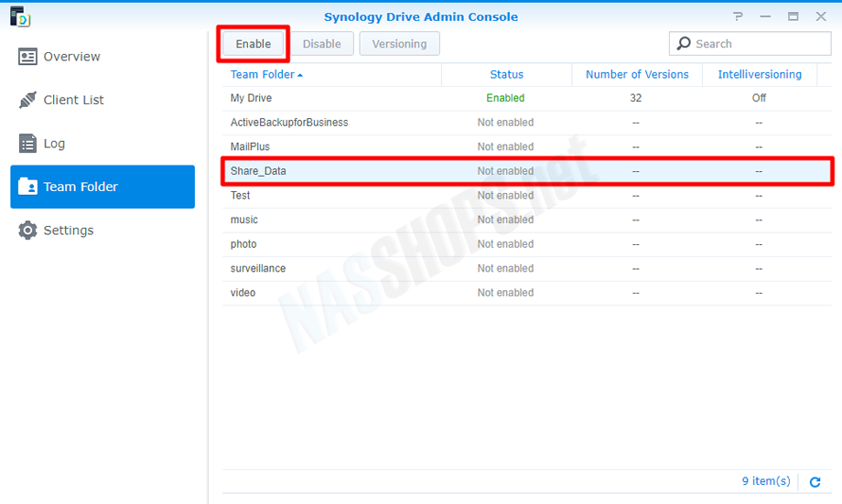Sort by Number of Versions header
Screen dimensions: 842x504
[637, 75]
